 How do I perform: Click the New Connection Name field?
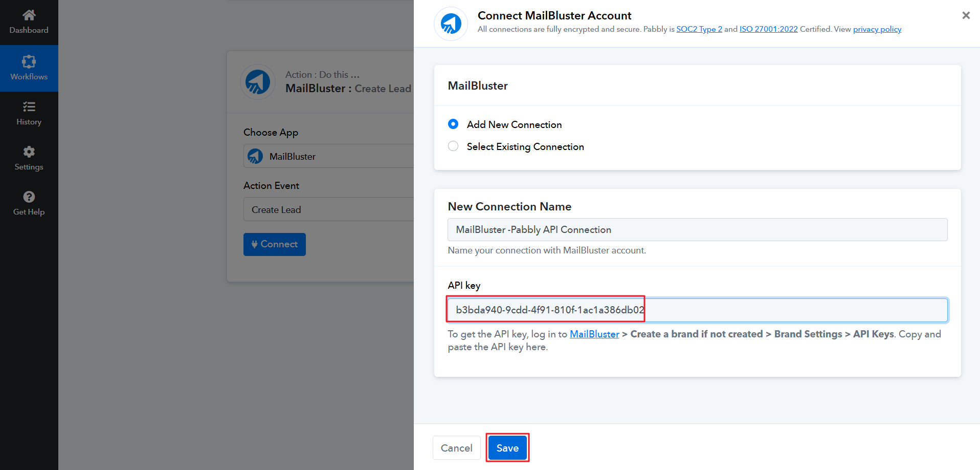(697, 230)
